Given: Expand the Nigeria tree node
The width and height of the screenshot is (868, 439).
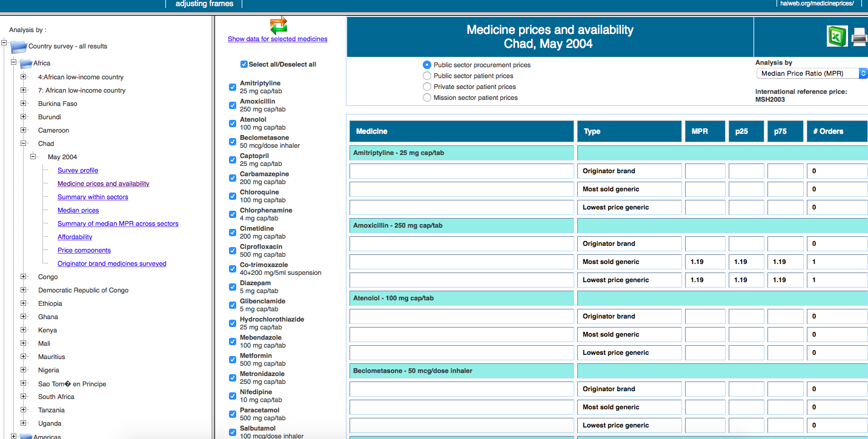Looking at the screenshot, I should (x=24, y=370).
